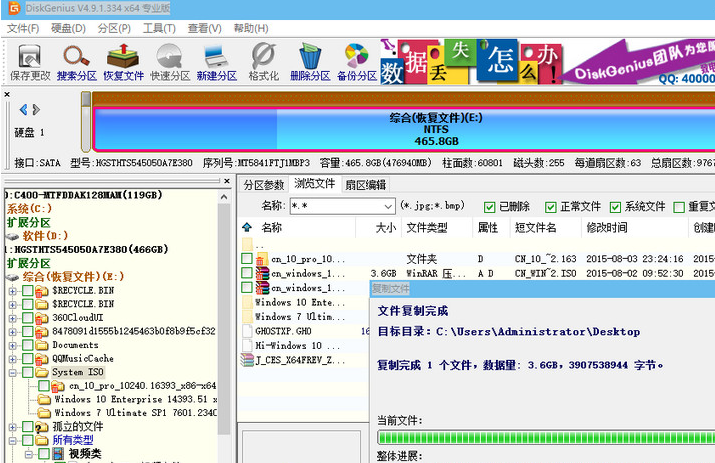715x463 pixels.
Task: Check the 3.6GB cn_windows_1 ISO row checkbox
Action: 247,273
